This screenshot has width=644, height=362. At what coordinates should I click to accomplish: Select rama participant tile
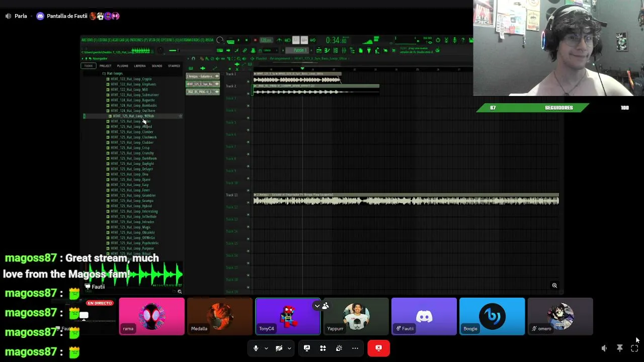point(152,316)
